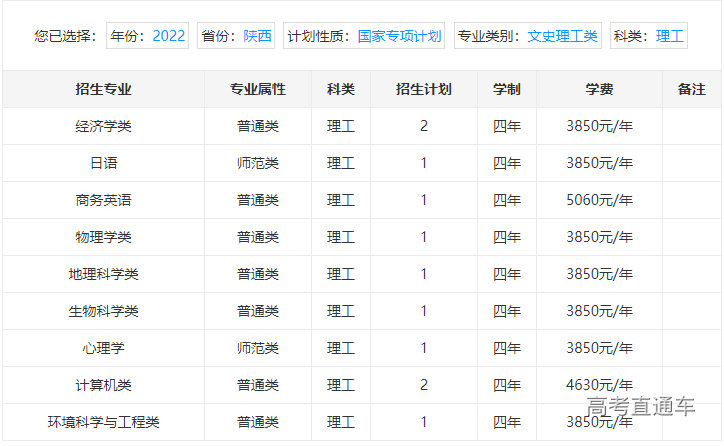Select the 心理学 major entry

(103, 348)
